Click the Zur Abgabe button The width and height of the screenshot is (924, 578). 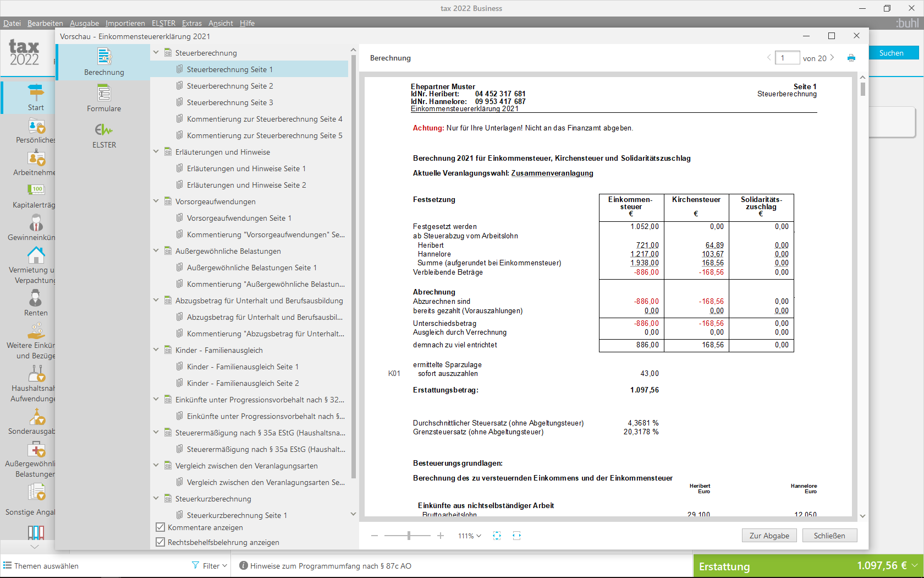tap(769, 536)
